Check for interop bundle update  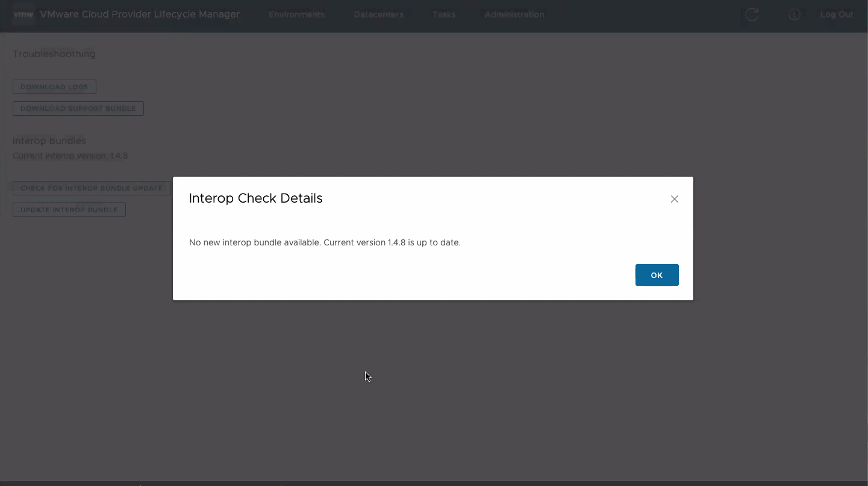tap(92, 188)
